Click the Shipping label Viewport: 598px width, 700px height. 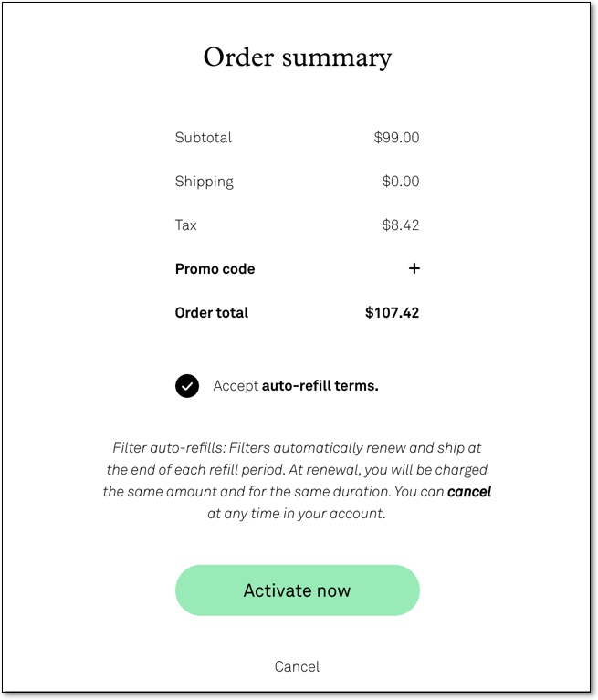point(205,182)
